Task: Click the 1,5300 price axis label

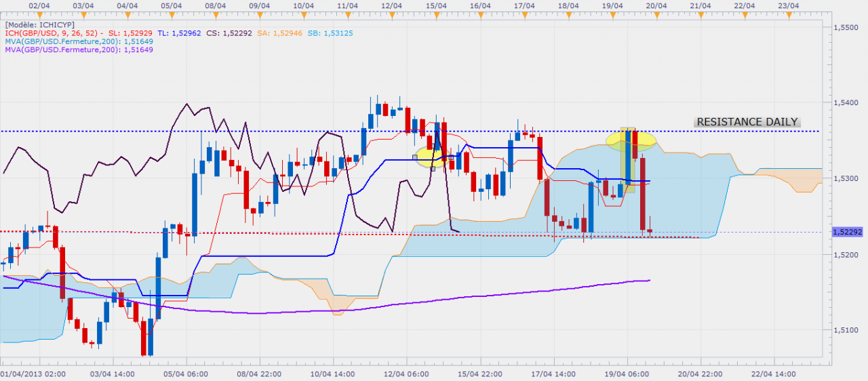Action: (846, 178)
